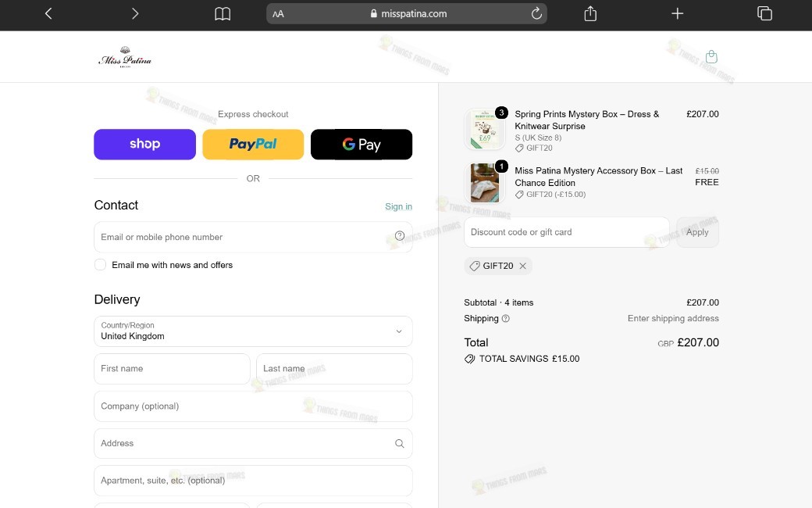Viewport: 812px width, 508px height.
Task: Pay with the Shop Pay button
Action: (145, 144)
